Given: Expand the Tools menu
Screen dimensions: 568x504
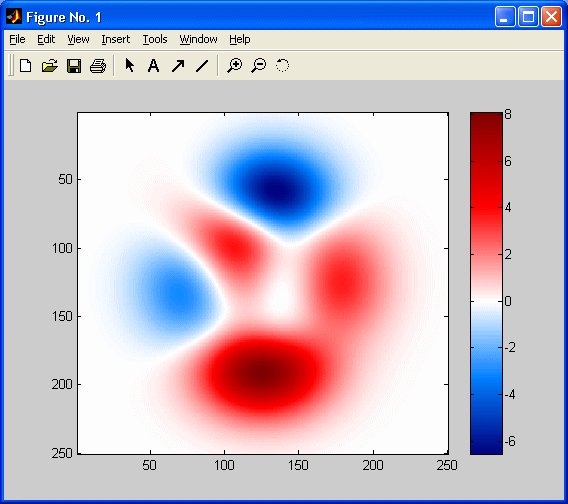Looking at the screenshot, I should (x=155, y=39).
